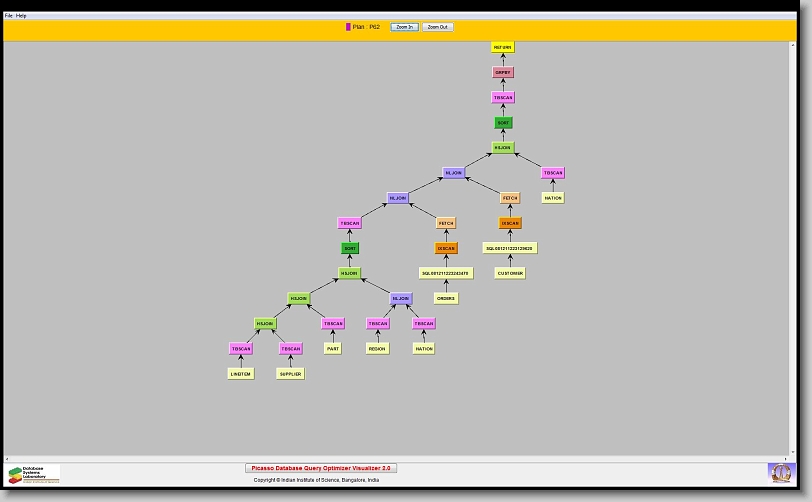812x502 pixels.
Task: Open the File menu
Action: click(x=9, y=16)
